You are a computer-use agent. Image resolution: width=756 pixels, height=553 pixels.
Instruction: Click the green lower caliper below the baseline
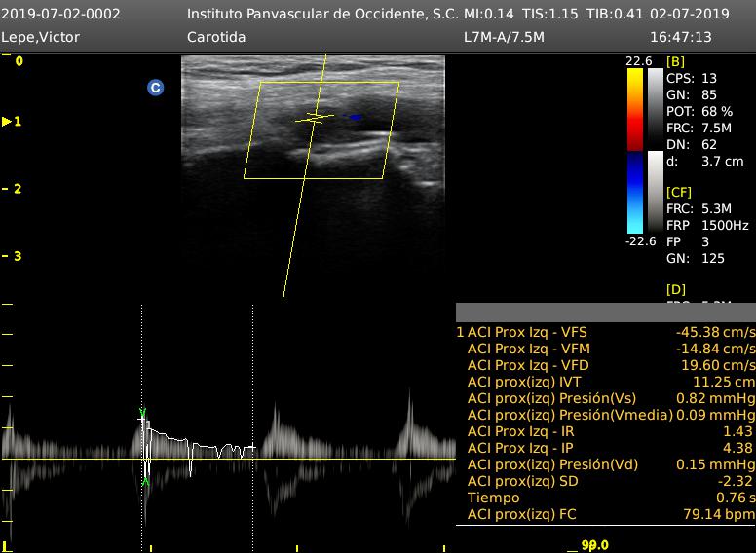[145, 481]
